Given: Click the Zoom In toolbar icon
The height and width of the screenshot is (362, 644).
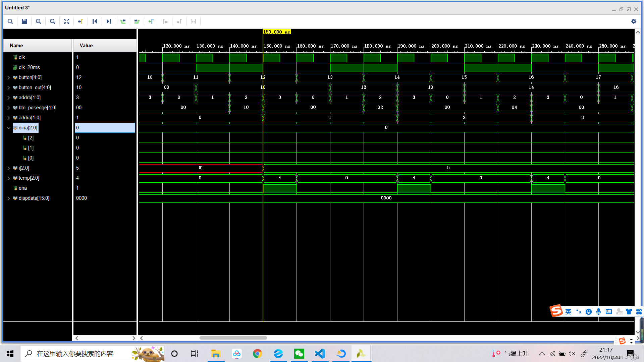Looking at the screenshot, I should click(x=38, y=21).
